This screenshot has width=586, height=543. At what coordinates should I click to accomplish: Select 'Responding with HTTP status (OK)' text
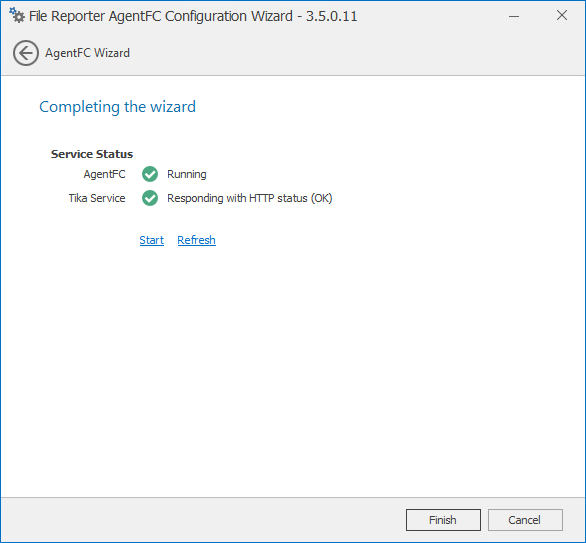click(250, 198)
